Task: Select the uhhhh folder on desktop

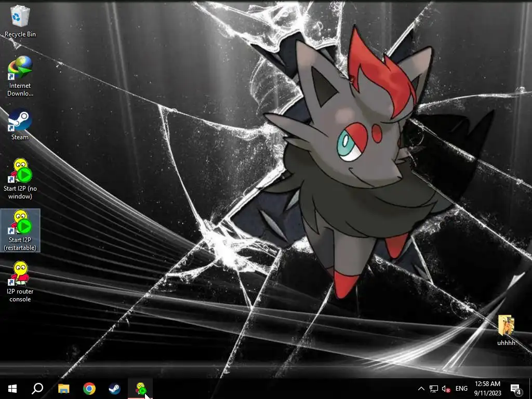Action: point(506,330)
